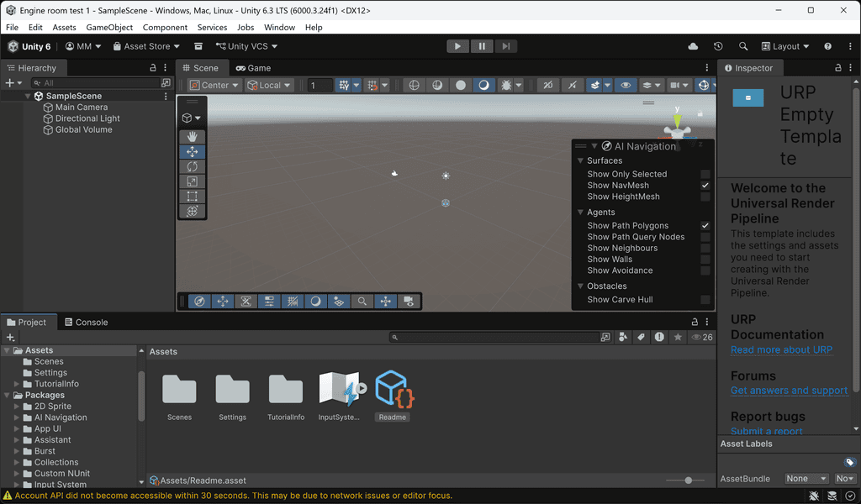Click the Step frame button

pos(505,46)
